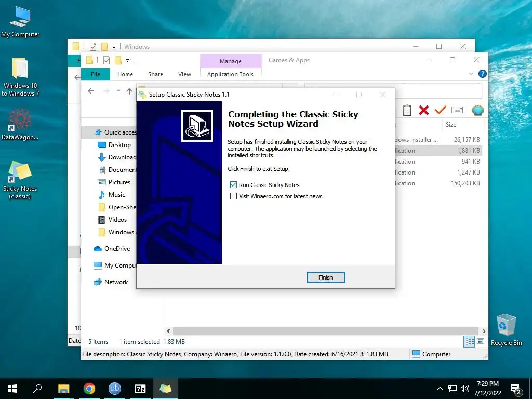The height and width of the screenshot is (399, 532).
Task: Click the Explorer Forward arrow
Action: click(x=106, y=91)
